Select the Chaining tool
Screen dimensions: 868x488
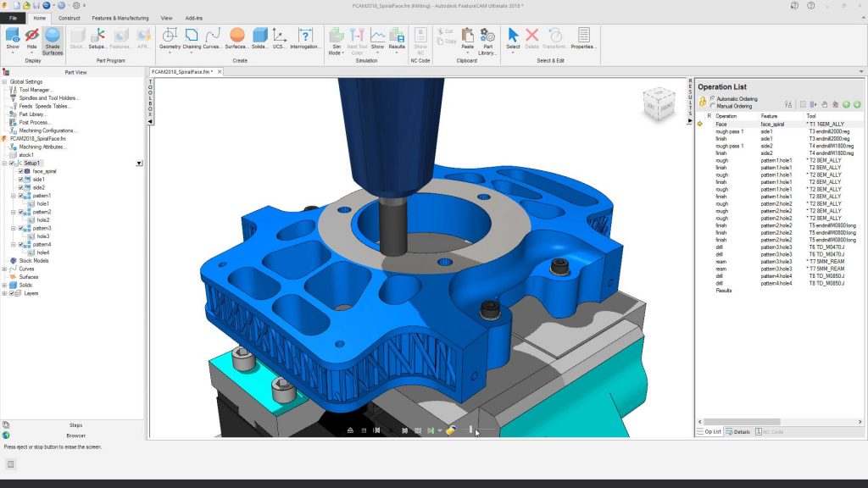click(x=193, y=36)
